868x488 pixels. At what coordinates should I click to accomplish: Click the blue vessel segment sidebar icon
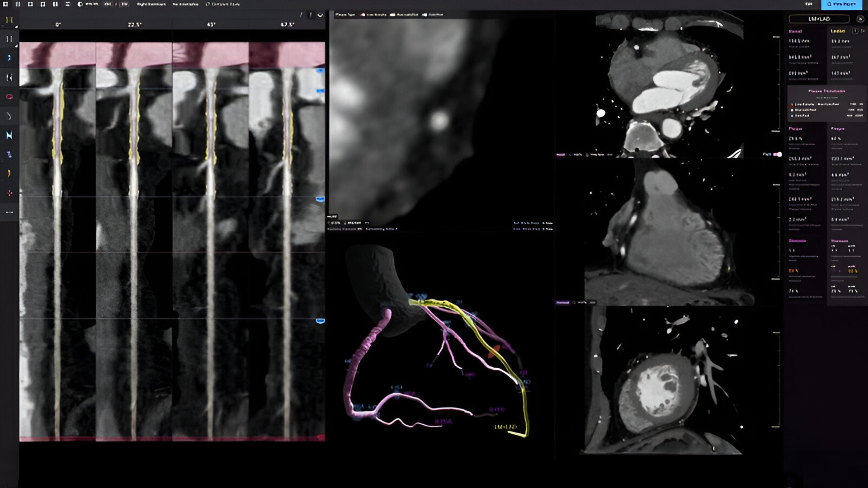[9, 58]
